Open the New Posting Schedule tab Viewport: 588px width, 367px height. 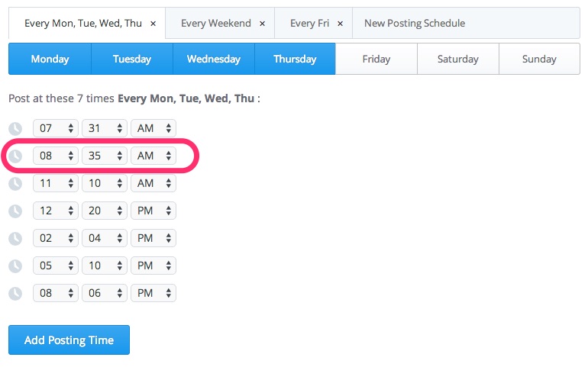pos(415,24)
